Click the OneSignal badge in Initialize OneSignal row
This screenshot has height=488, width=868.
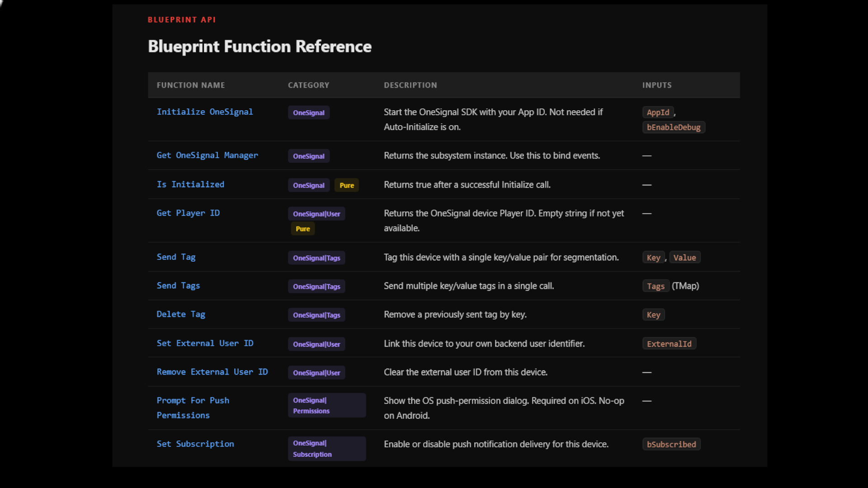tap(309, 113)
